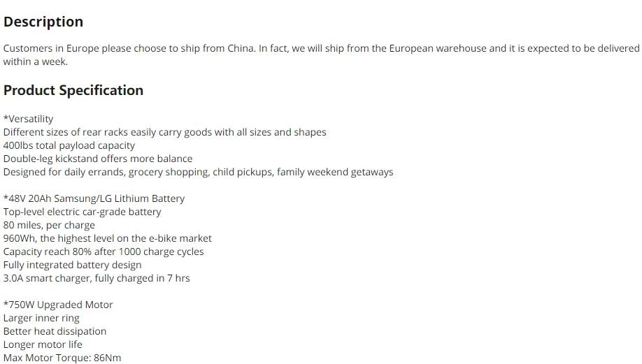The width and height of the screenshot is (642, 364).
Task: Click the rear racks sizes line
Action: (164, 133)
